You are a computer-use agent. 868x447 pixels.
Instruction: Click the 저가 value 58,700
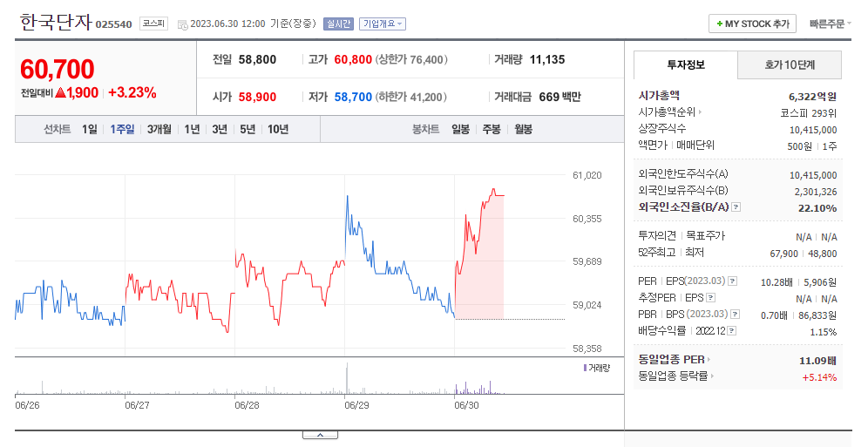353,97
